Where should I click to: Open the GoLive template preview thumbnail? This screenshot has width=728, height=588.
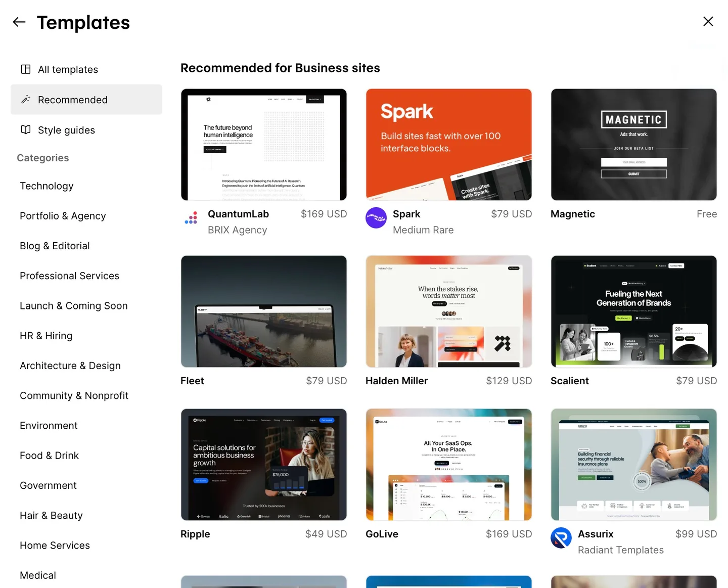coord(449,465)
